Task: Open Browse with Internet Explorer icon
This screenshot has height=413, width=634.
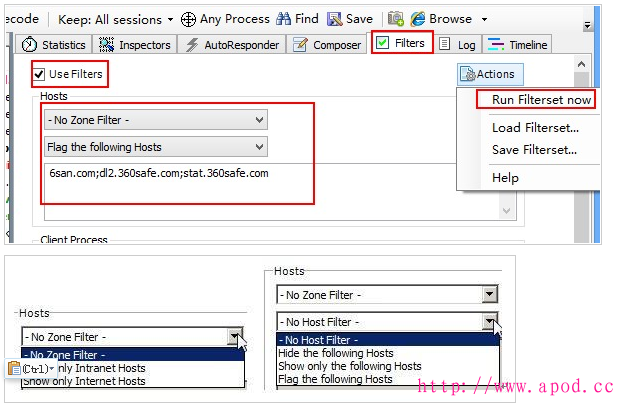Action: coord(418,19)
